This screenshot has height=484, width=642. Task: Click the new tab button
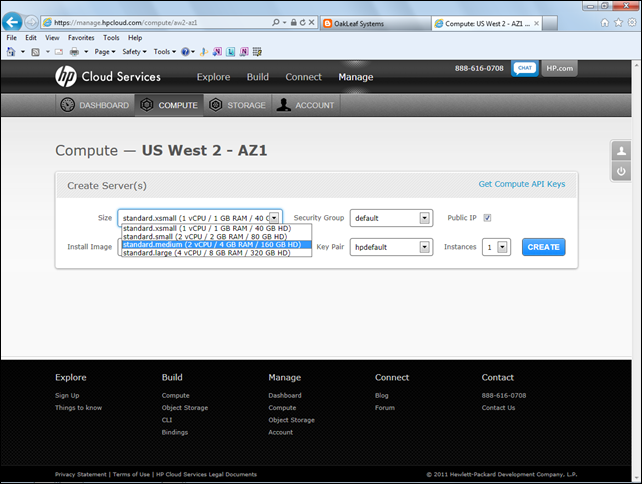pos(550,23)
